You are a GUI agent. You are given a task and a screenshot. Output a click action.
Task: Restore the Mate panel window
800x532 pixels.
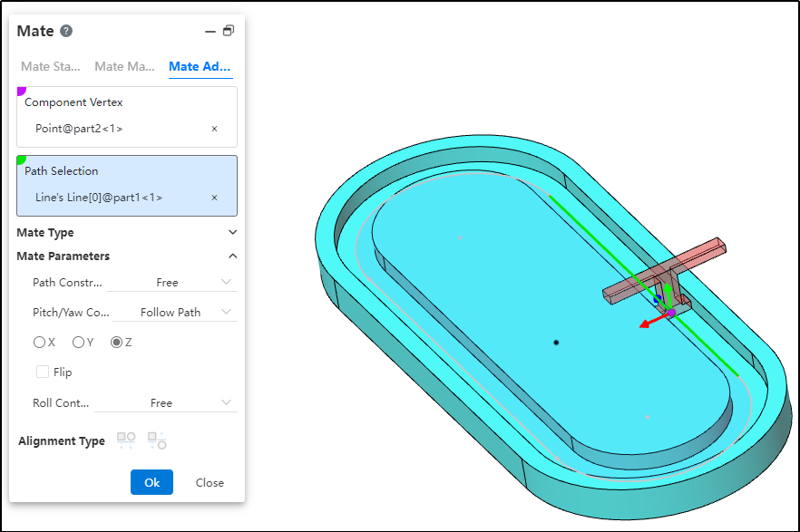tap(229, 31)
